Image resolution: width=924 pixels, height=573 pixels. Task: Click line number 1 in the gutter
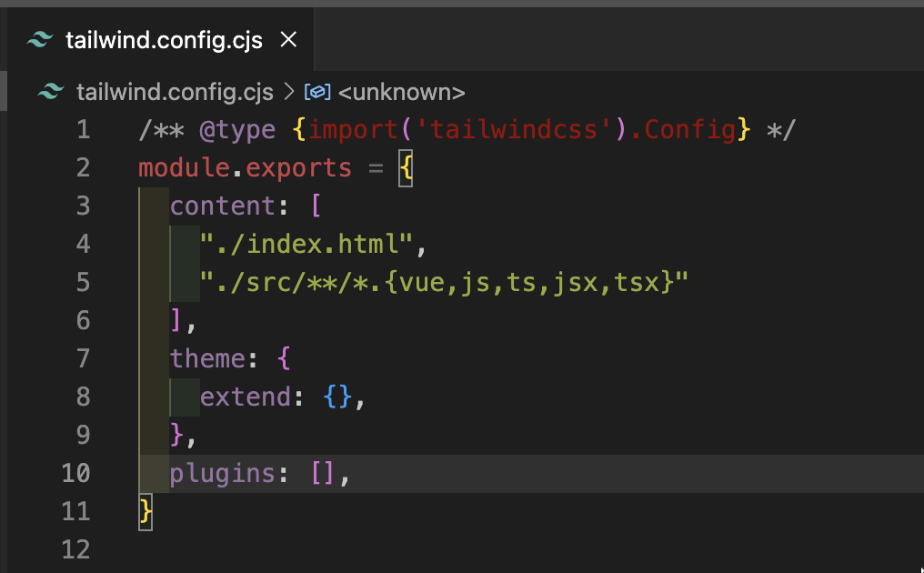click(x=83, y=130)
